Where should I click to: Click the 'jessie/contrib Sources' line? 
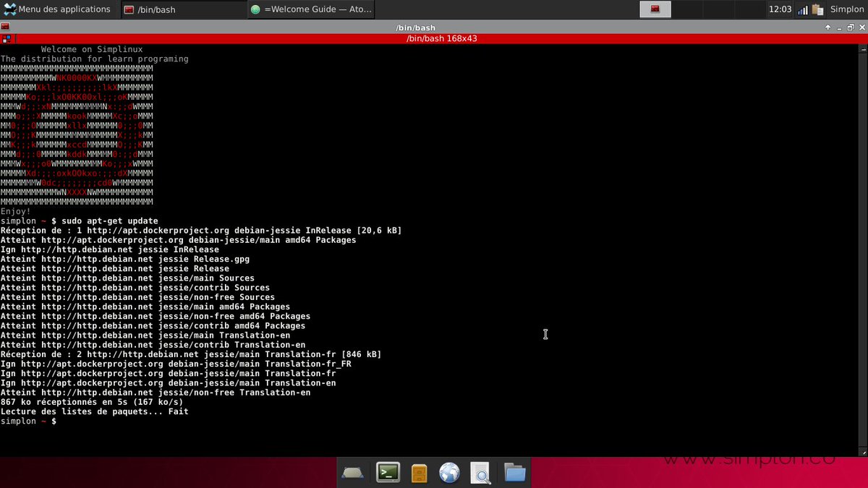[x=135, y=287]
